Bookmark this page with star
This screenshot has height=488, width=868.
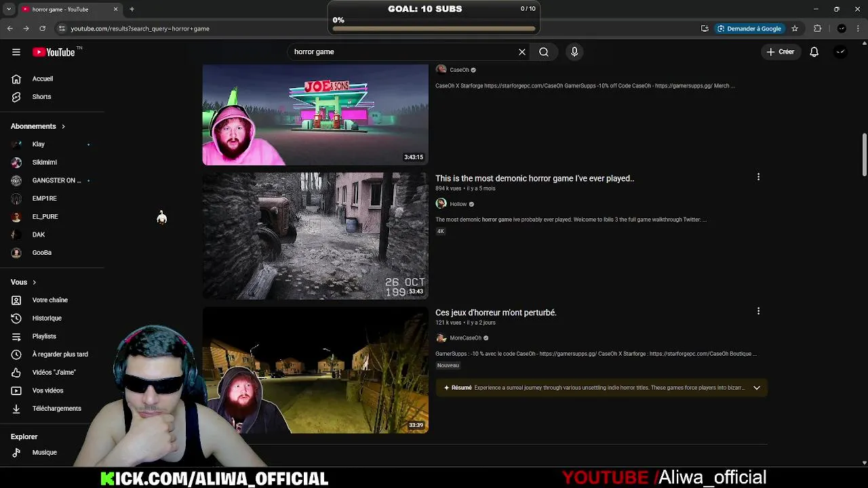coord(795,28)
